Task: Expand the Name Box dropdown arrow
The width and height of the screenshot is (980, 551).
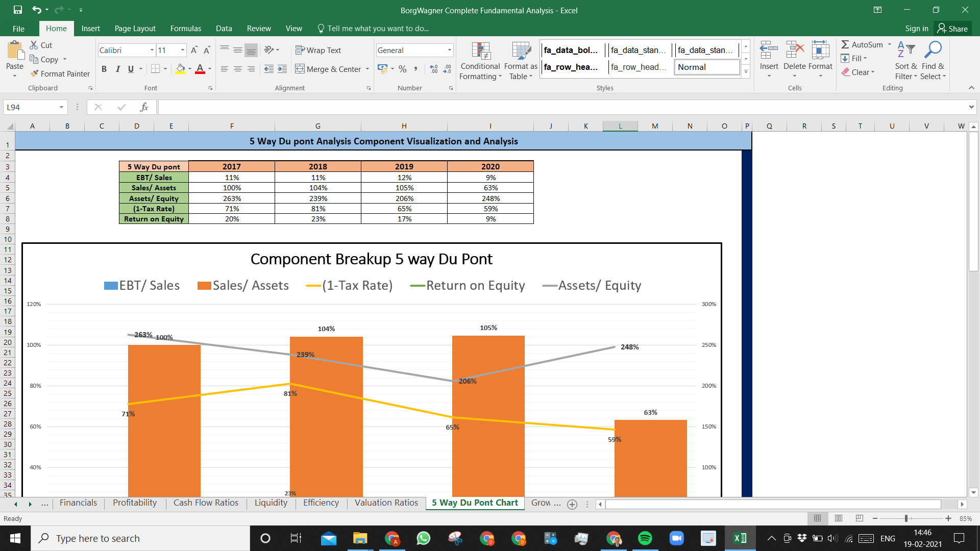Action: [61, 107]
